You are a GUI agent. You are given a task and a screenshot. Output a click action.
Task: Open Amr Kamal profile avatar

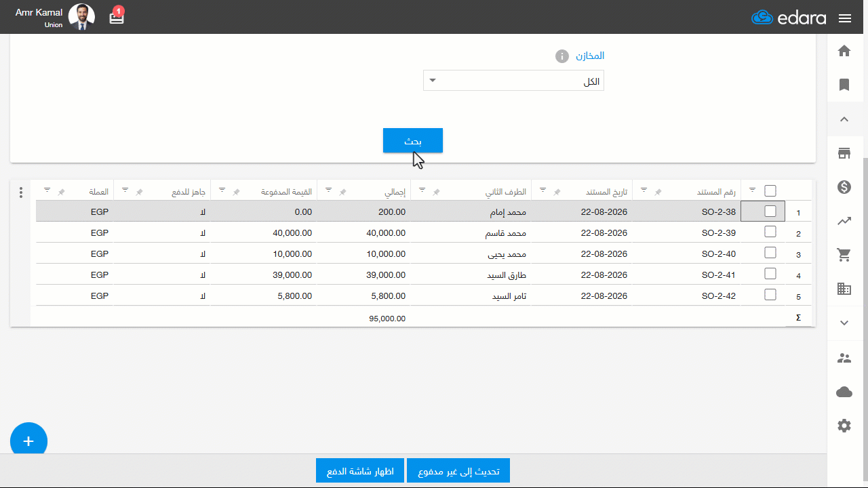click(x=81, y=17)
